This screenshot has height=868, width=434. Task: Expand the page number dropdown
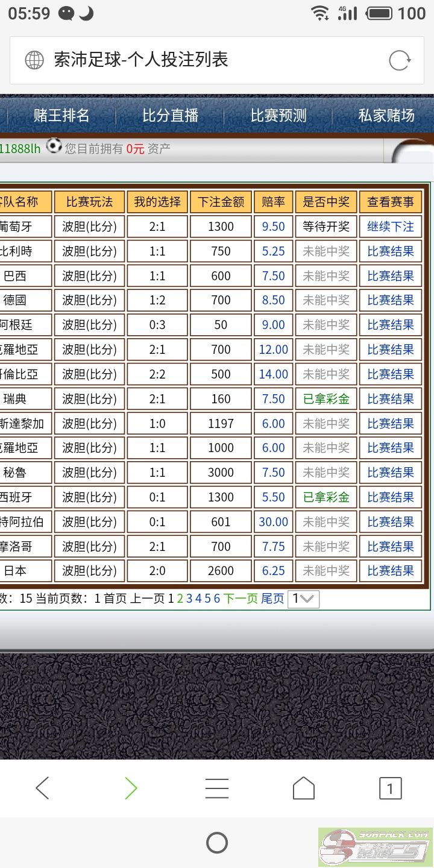pyautogui.click(x=303, y=599)
